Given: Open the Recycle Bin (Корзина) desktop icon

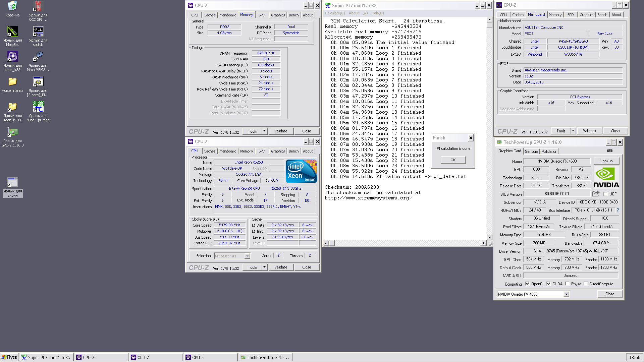Looking at the screenshot, I should click(12, 6).
